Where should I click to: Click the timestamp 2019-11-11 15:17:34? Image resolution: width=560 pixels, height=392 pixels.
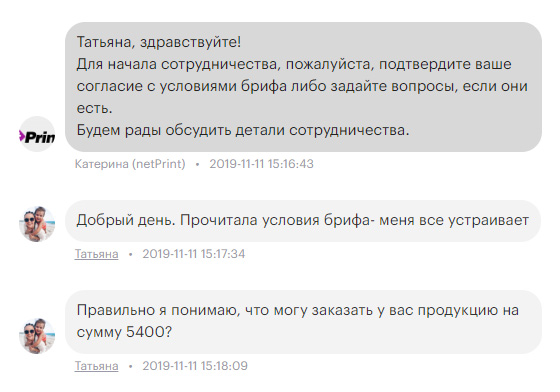point(194,254)
